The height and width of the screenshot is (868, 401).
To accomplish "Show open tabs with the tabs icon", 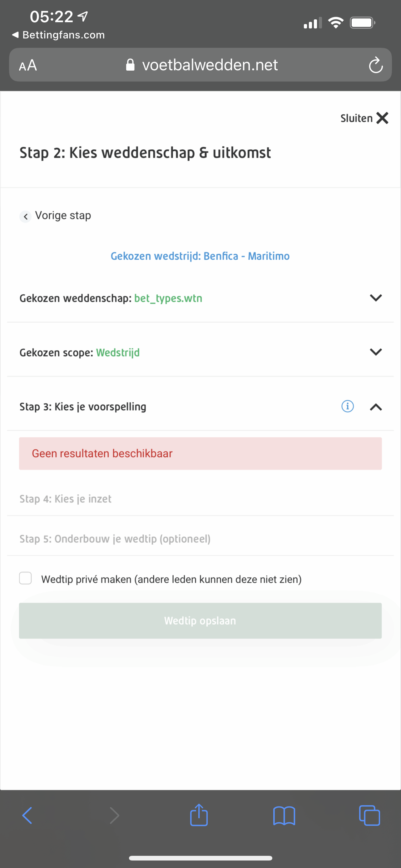I will coord(369,816).
